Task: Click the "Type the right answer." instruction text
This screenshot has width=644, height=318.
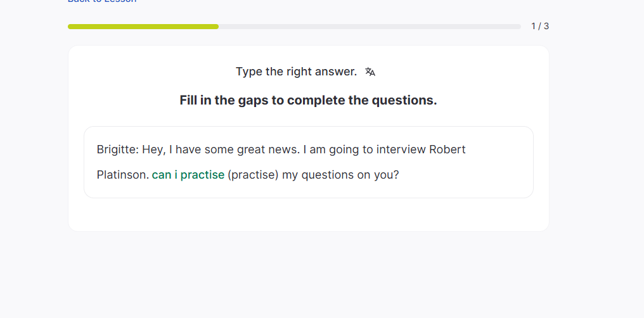Action: pos(296,72)
